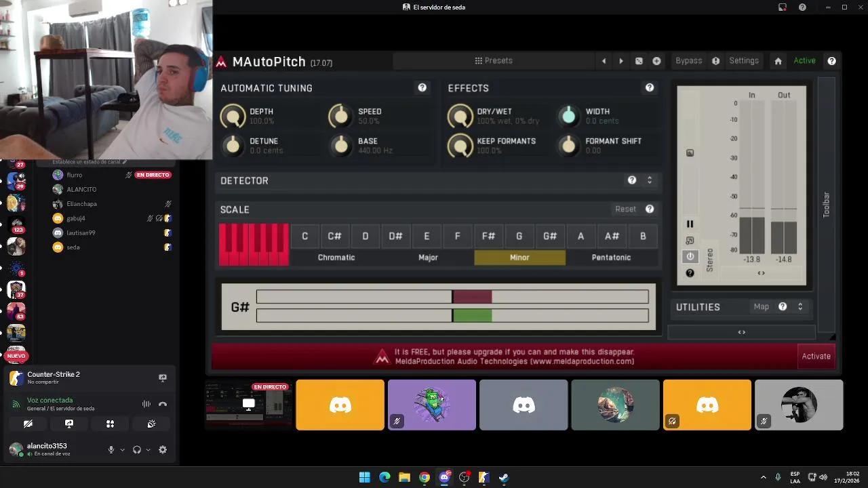Viewport: 868px width, 488px height.
Task: Toggle the Bypass button
Action: coord(688,61)
